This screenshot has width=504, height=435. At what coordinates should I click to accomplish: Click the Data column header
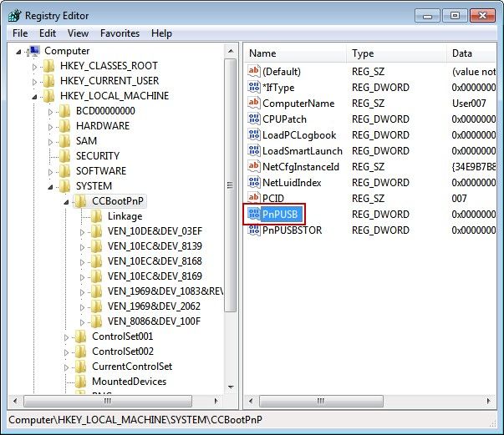click(x=471, y=53)
